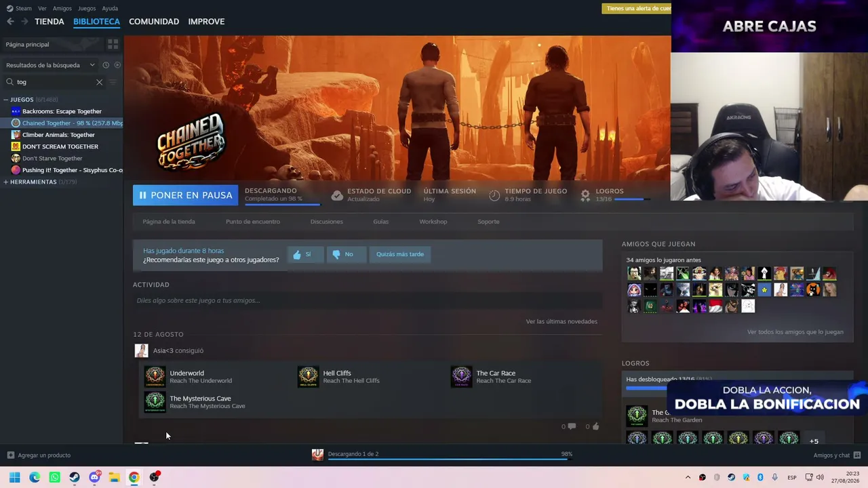Open the Hell Cliffs achievement icon
Screen dimensions: 868x488
click(x=308, y=377)
